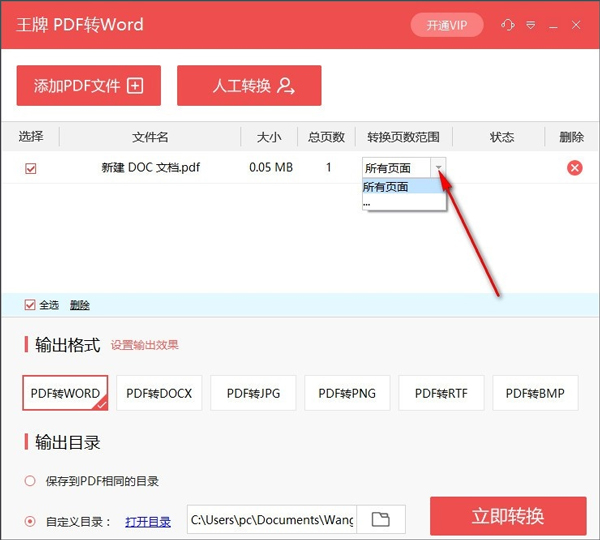Click the 转换页数范围 column header
600x540 pixels.
point(403,137)
